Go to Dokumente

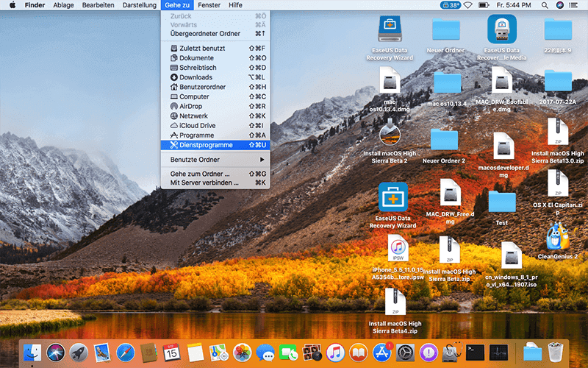(215, 58)
